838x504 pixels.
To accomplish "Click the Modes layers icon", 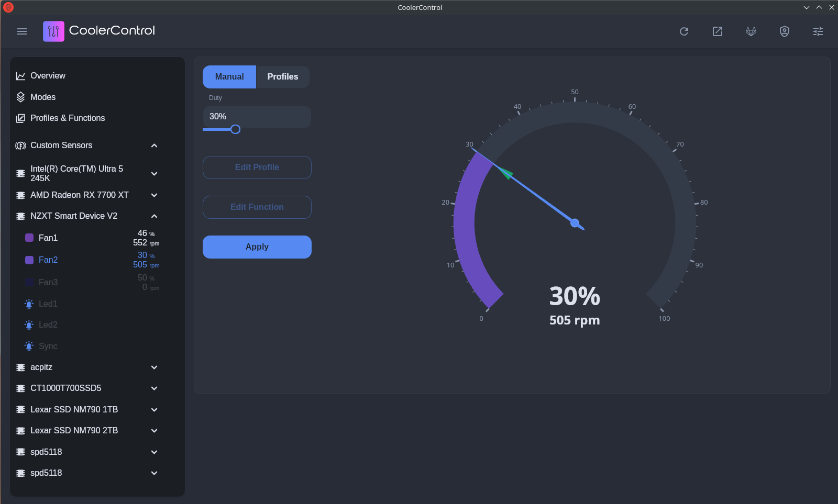I will pyautogui.click(x=21, y=97).
